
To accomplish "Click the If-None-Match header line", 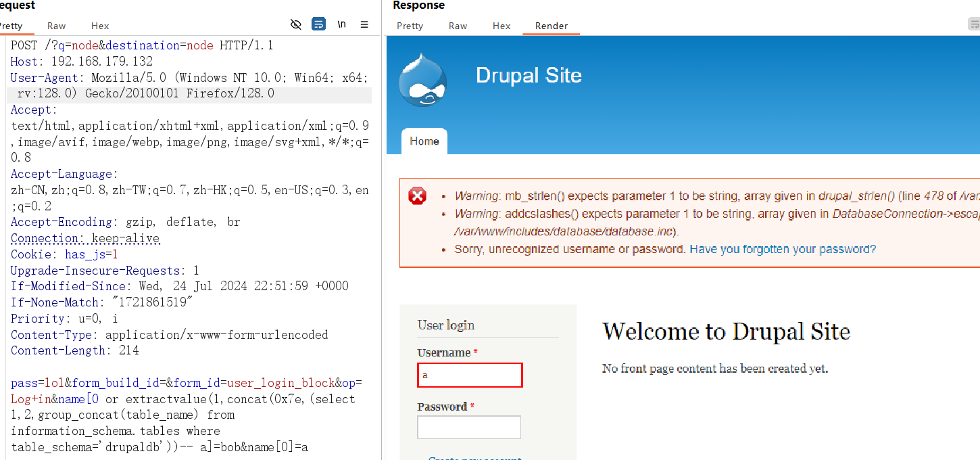I will click(101, 302).
